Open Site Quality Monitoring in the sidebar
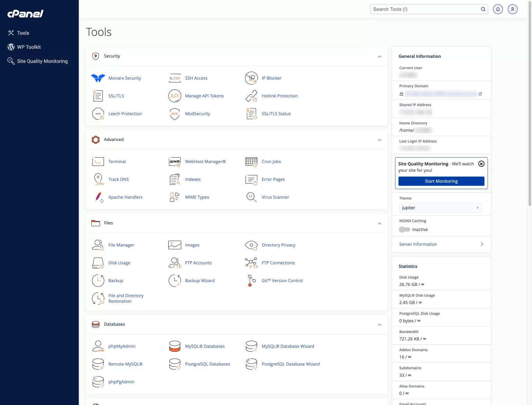Viewport: 532px width, 405px height. [42, 61]
